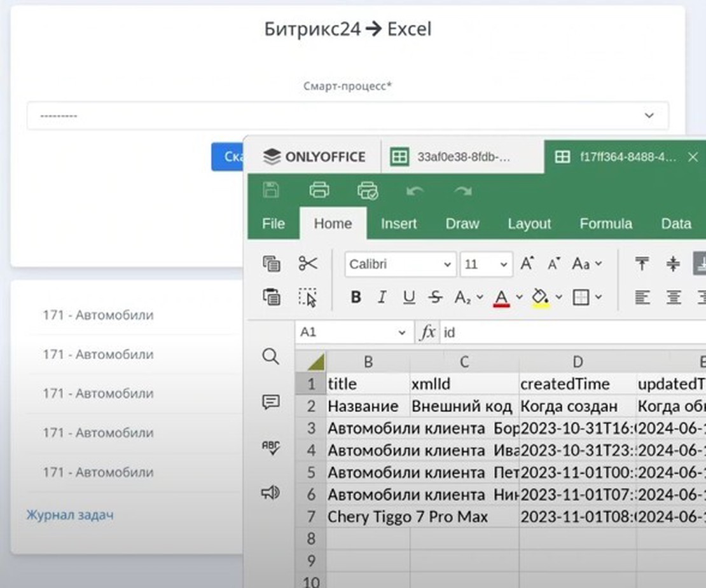
Task: Open the Comments panel icon
Action: click(x=271, y=402)
